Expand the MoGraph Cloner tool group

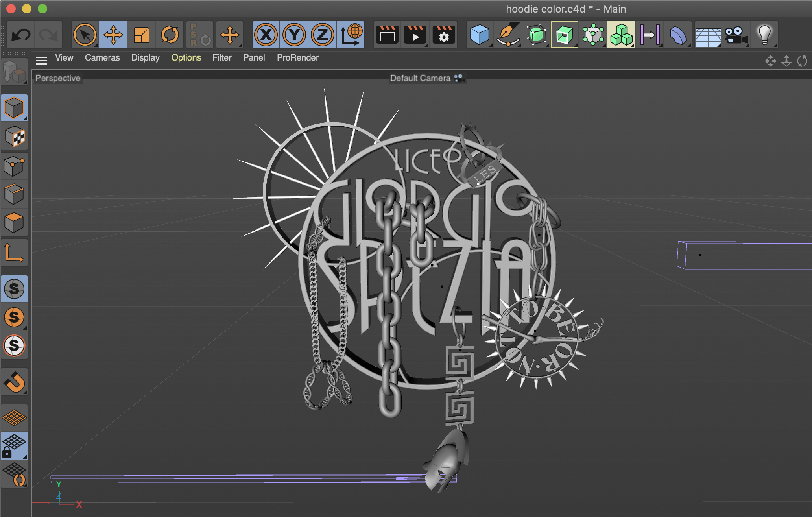621,35
